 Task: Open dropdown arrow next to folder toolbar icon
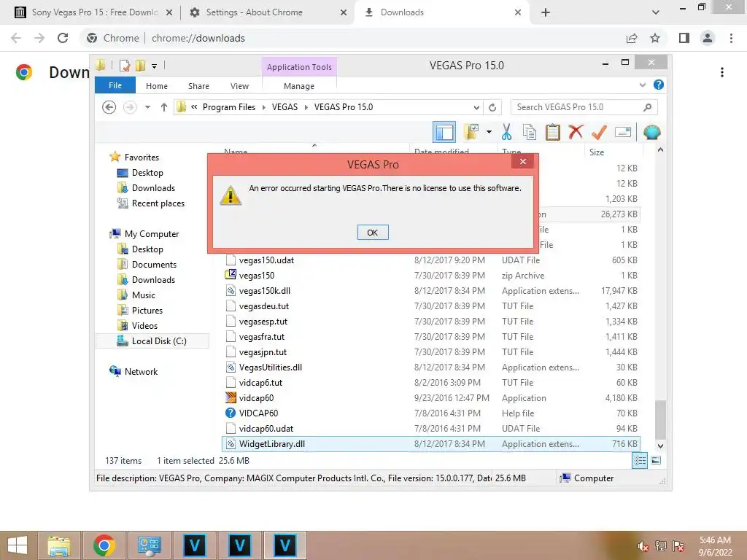pyautogui.click(x=489, y=132)
